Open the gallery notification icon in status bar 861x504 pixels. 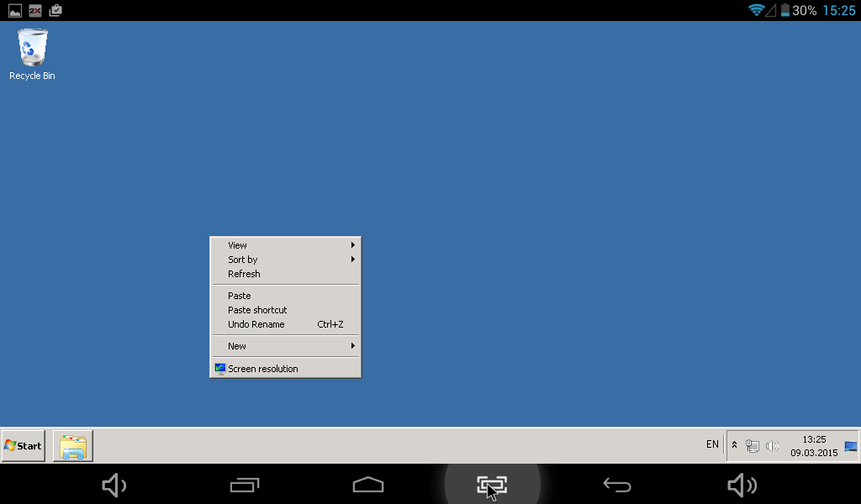15,10
